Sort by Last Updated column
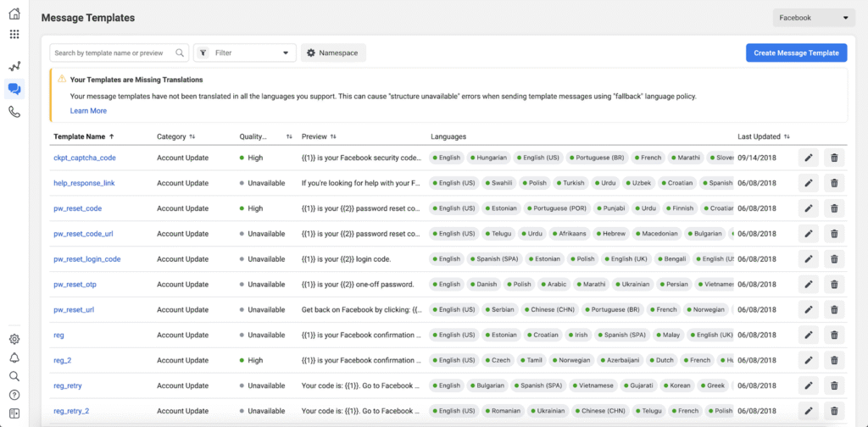 764,136
